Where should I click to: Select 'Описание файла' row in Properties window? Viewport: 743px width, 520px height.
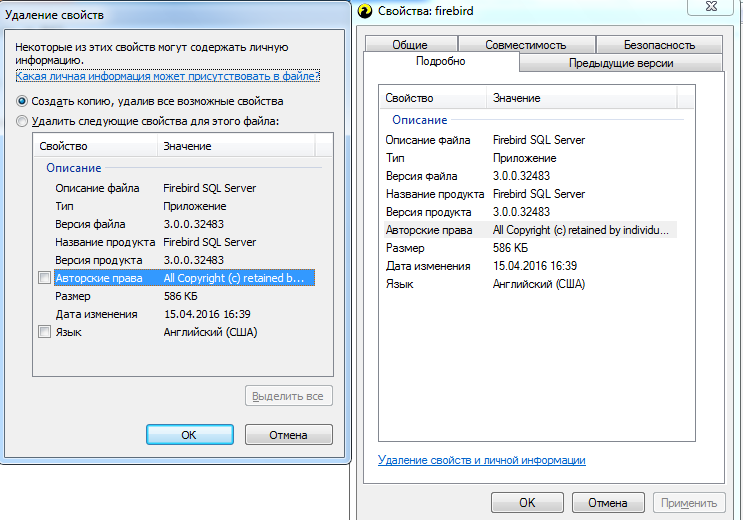530,140
